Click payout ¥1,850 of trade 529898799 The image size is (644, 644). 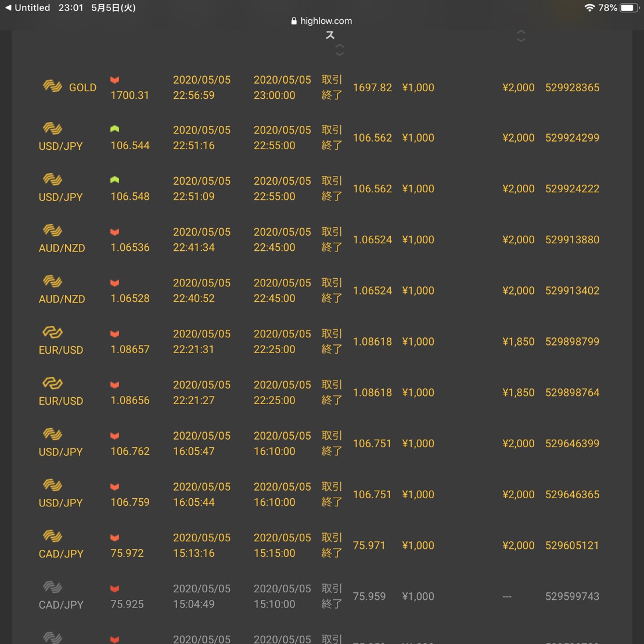[x=519, y=341]
